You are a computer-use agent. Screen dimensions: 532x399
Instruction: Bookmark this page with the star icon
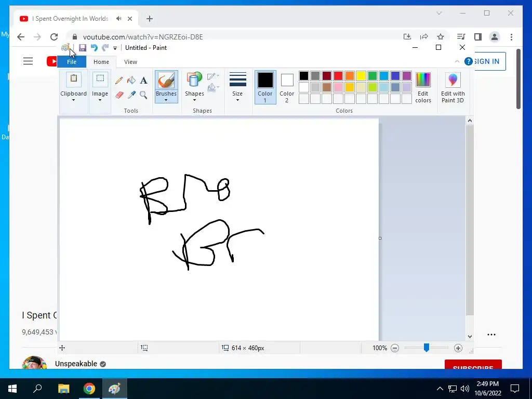pyautogui.click(x=441, y=37)
